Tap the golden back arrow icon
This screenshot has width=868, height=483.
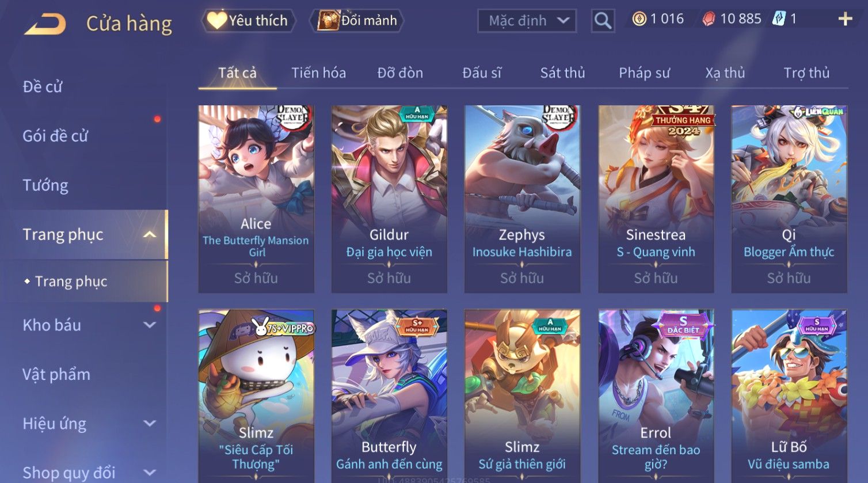(x=45, y=24)
